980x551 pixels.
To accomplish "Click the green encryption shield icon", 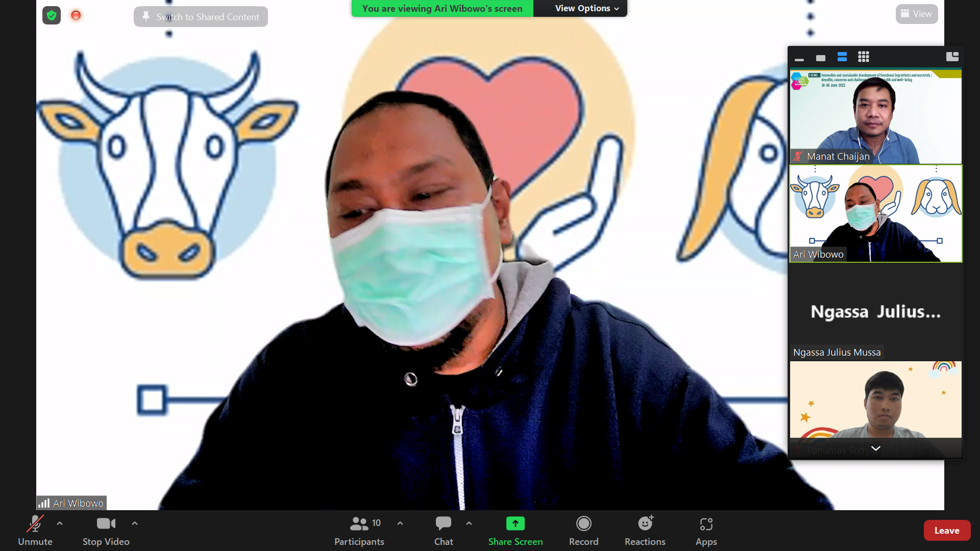I will pyautogui.click(x=52, y=15).
